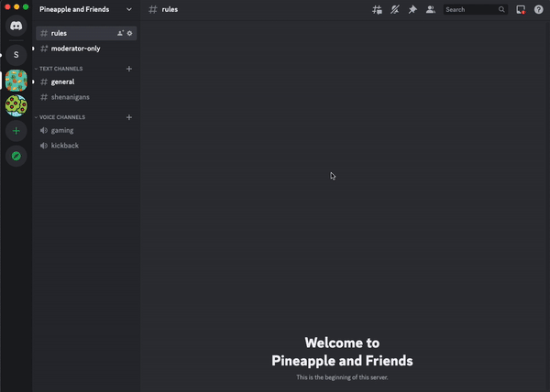Click the rules channel title in header
Screen dimensions: 550x392
point(170,9)
